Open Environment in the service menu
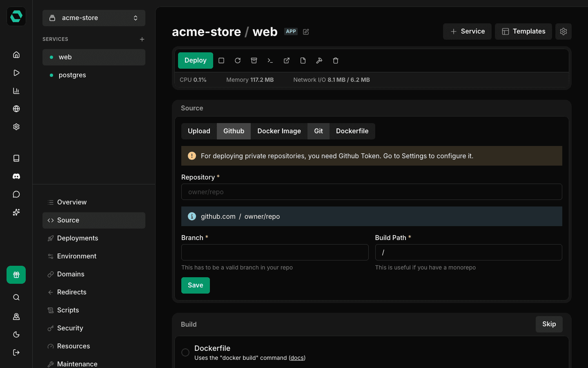Screen dimensions: 588x368 tap(94, 256)
